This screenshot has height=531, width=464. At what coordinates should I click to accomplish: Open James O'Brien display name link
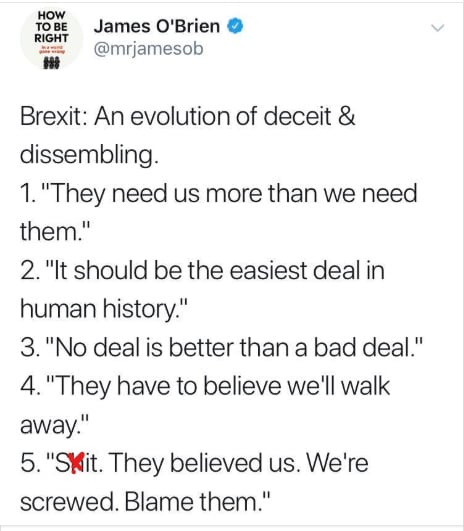click(x=157, y=26)
